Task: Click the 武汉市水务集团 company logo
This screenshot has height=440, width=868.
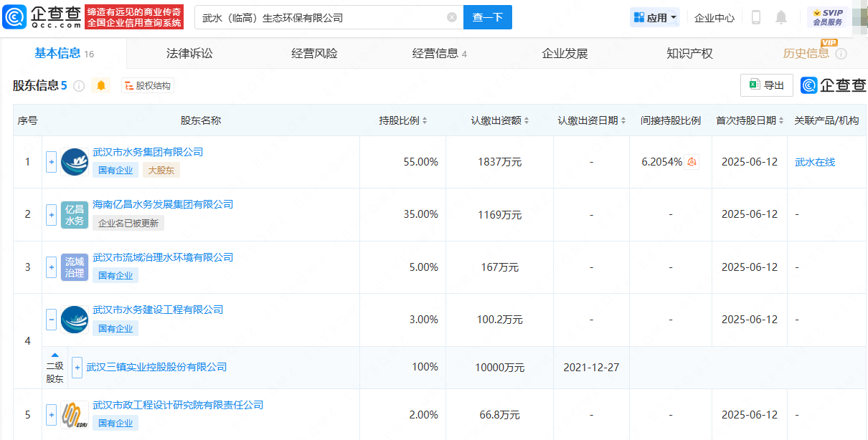Action: point(75,162)
